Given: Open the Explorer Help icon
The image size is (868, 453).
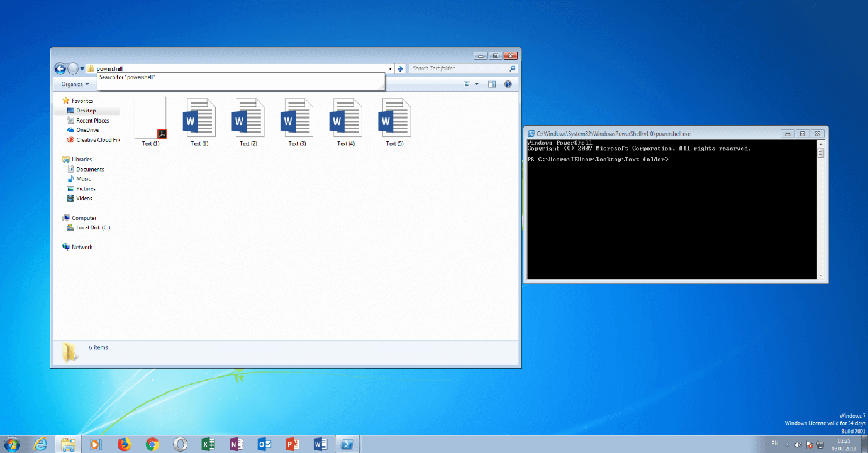Looking at the screenshot, I should pyautogui.click(x=508, y=84).
